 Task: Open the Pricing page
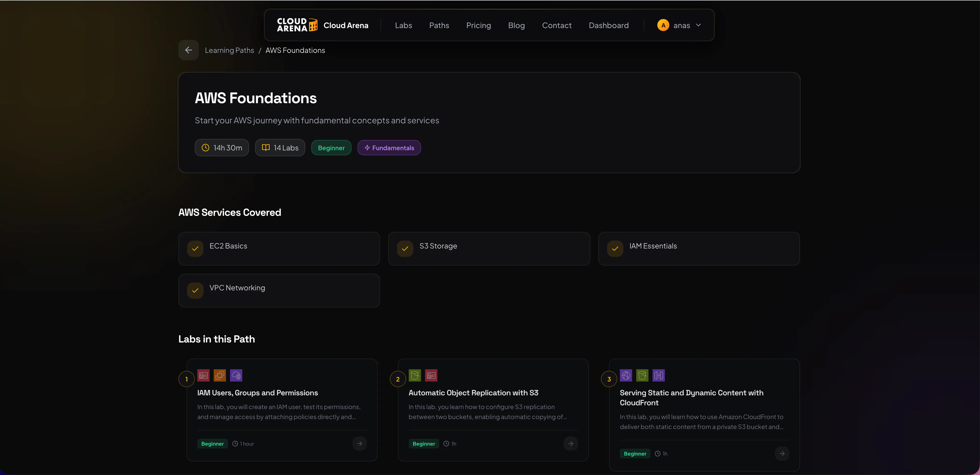pos(478,26)
